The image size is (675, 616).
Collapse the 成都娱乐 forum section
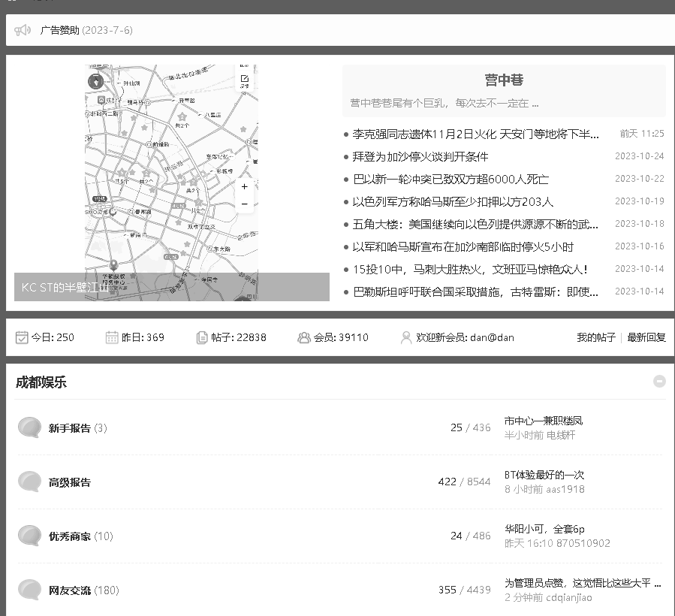[659, 381]
